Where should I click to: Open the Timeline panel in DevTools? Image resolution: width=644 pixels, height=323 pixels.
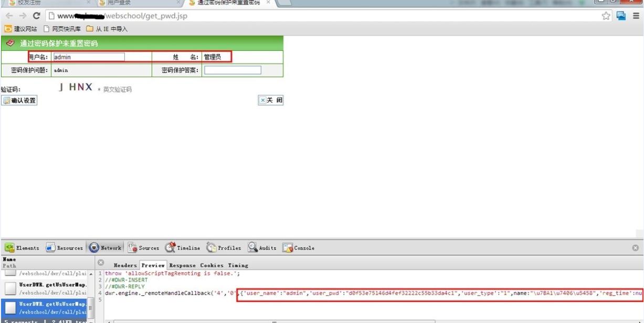pos(183,248)
